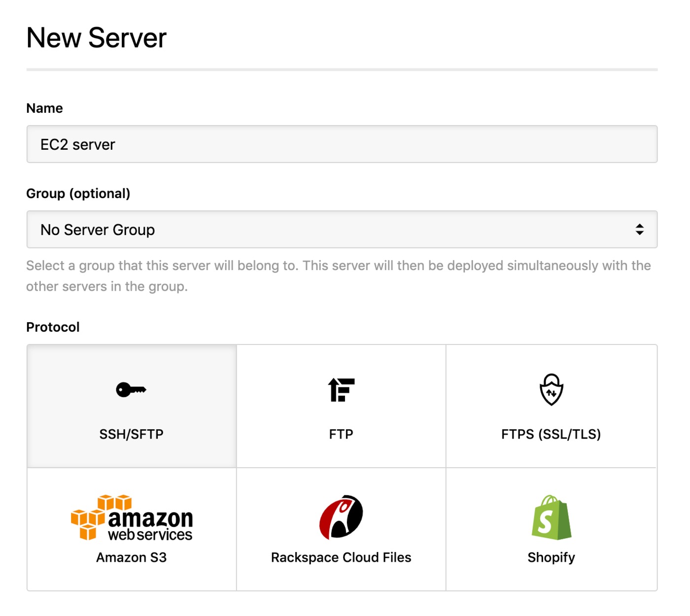Click the group selection help text
Viewport: 690px width, 616px height.
click(339, 276)
